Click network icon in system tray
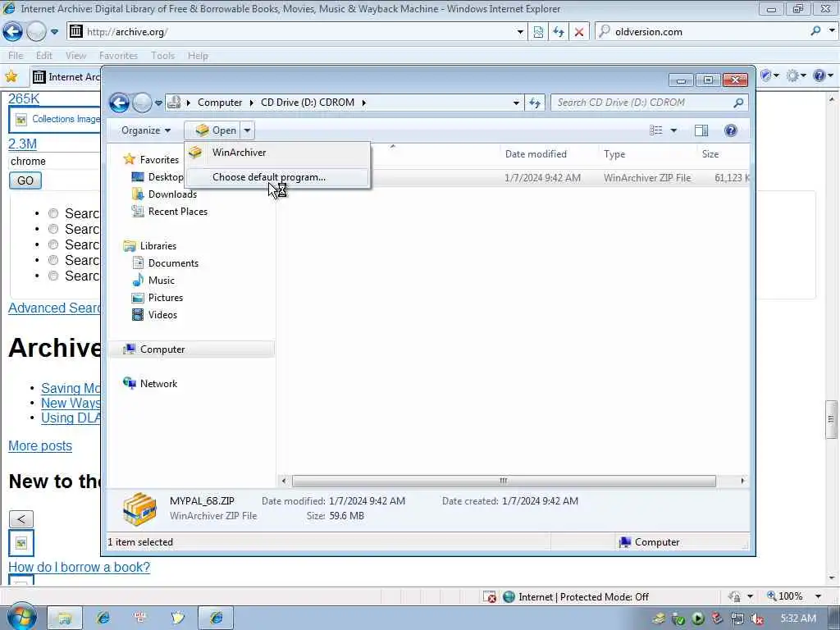 pyautogui.click(x=737, y=619)
